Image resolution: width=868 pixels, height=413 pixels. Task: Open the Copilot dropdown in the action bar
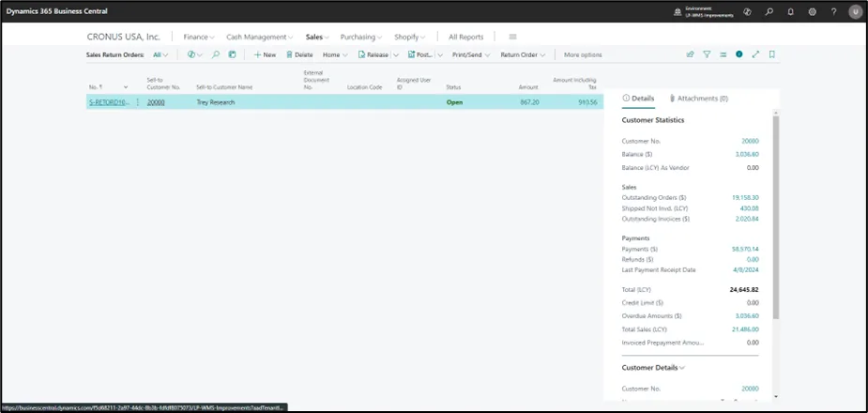tap(195, 54)
